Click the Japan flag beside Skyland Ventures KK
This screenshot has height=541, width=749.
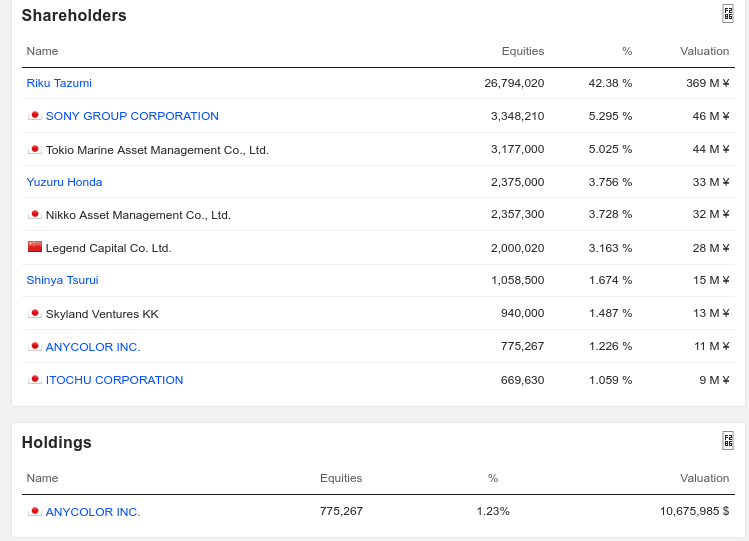[x=34, y=313]
